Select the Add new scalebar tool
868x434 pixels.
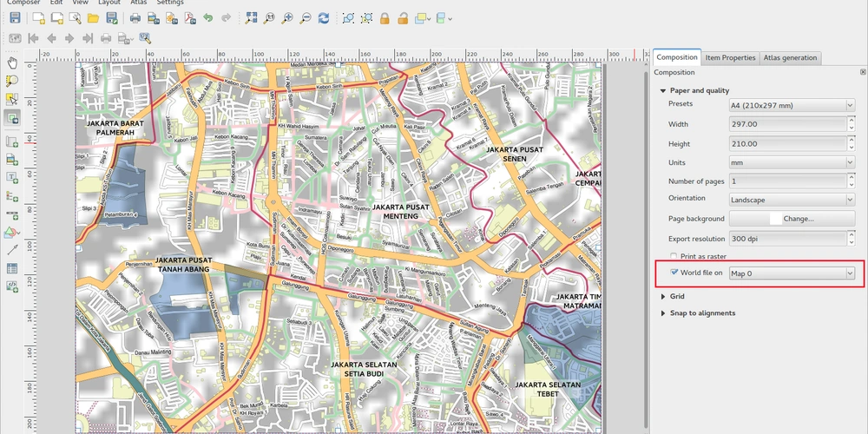[x=12, y=214]
